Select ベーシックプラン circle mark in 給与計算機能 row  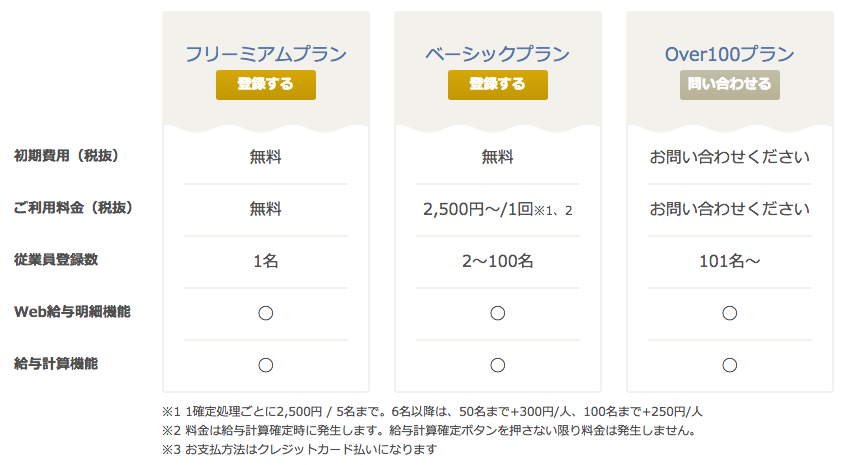[x=497, y=365]
